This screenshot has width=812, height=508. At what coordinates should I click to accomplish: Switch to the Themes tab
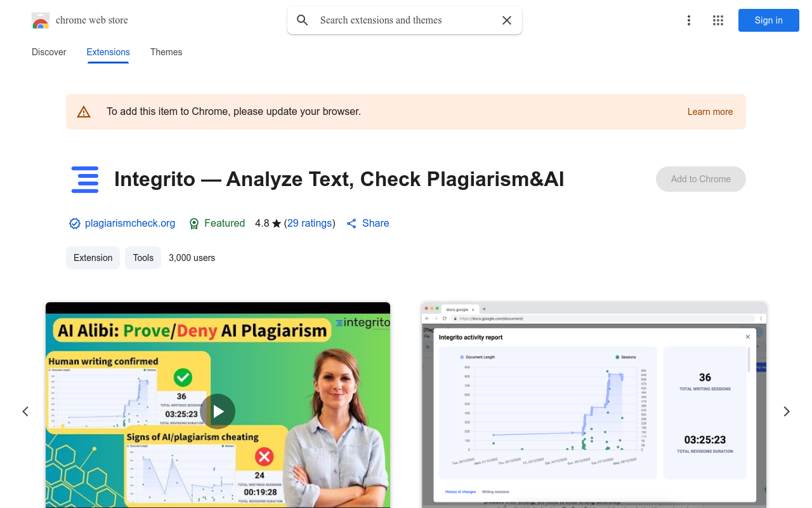166,52
